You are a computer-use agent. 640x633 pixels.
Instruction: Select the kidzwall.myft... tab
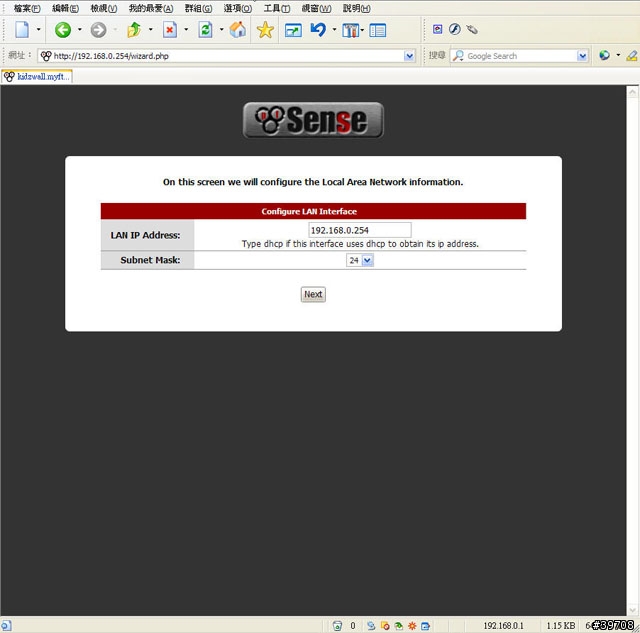(x=37, y=76)
